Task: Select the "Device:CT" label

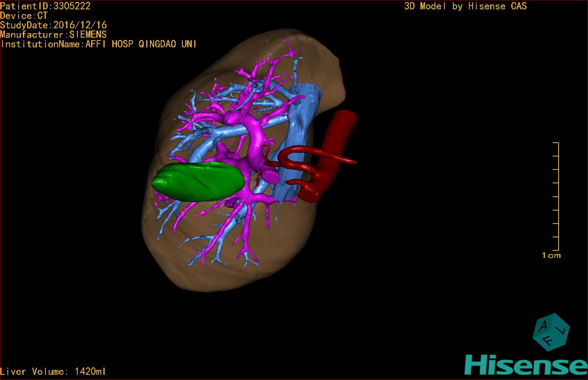Action: [24, 16]
